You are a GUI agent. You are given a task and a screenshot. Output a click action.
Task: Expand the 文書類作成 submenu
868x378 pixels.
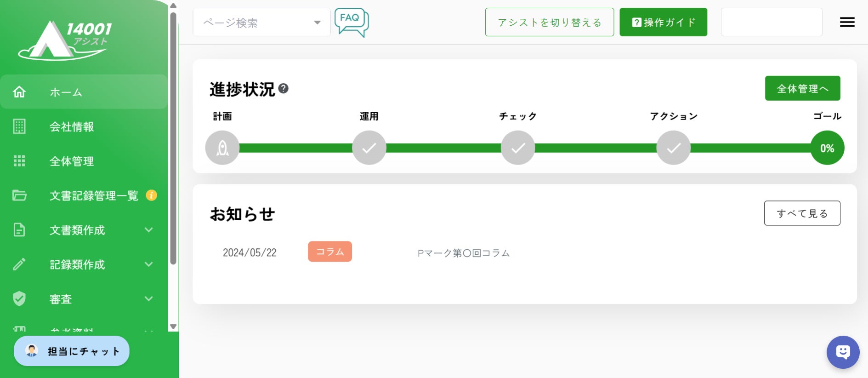(x=148, y=230)
